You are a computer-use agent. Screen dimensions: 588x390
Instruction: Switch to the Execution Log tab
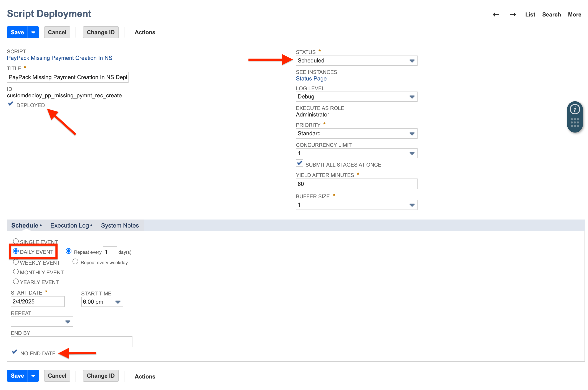click(x=70, y=225)
